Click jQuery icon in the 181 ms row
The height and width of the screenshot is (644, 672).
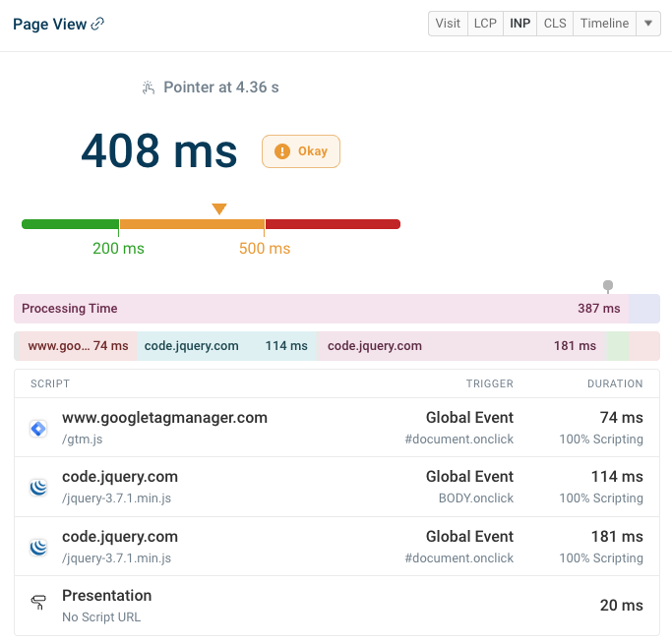(x=38, y=548)
